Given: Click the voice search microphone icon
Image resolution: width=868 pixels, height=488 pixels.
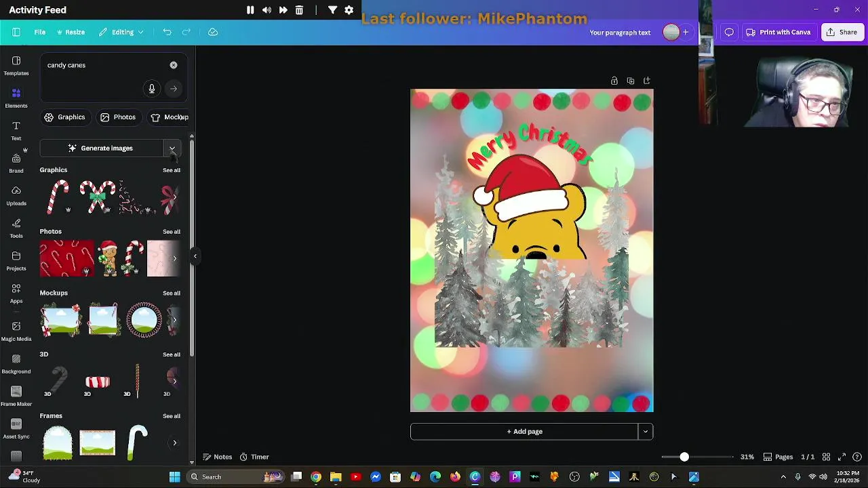Looking at the screenshot, I should [x=152, y=89].
